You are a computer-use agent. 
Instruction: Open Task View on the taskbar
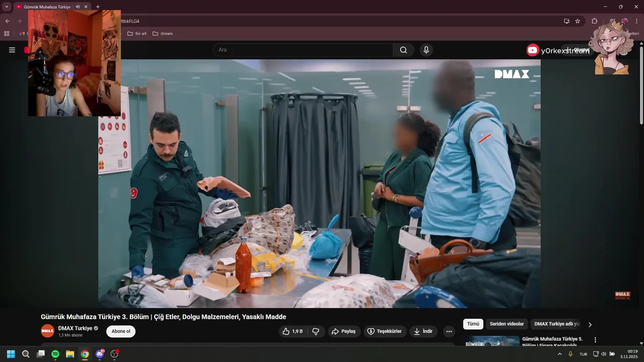[41, 354]
